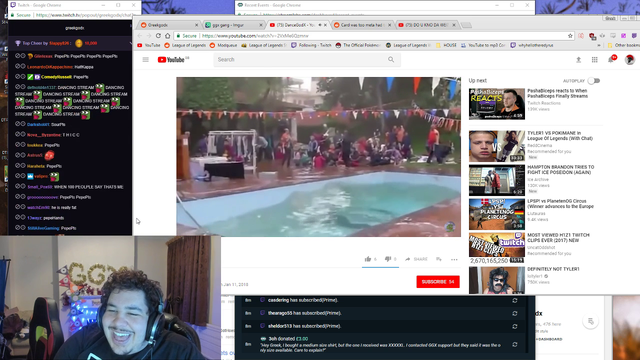
Task: Collapse the Top Cheer banner chevron
Action: click(x=130, y=43)
